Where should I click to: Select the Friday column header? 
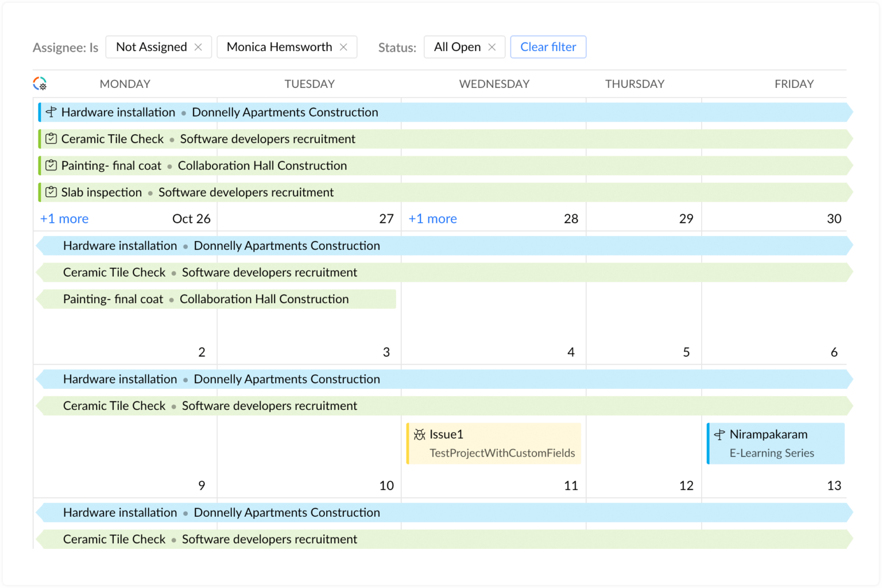794,83
